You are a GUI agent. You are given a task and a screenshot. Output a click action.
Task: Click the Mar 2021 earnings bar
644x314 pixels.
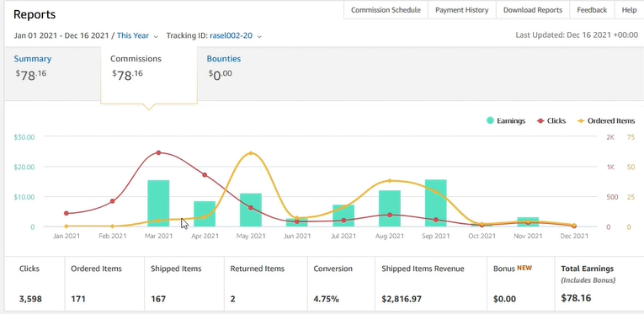point(158,203)
